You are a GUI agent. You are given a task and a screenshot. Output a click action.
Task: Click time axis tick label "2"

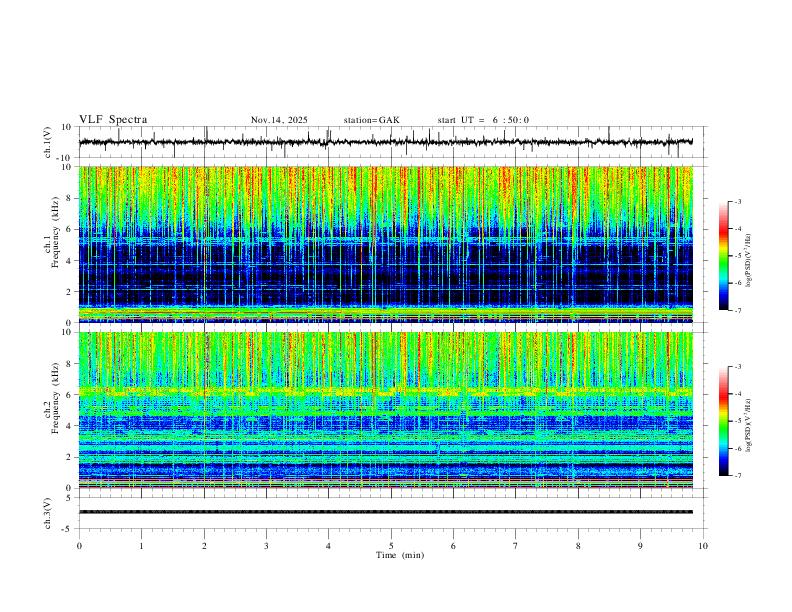coord(204,546)
